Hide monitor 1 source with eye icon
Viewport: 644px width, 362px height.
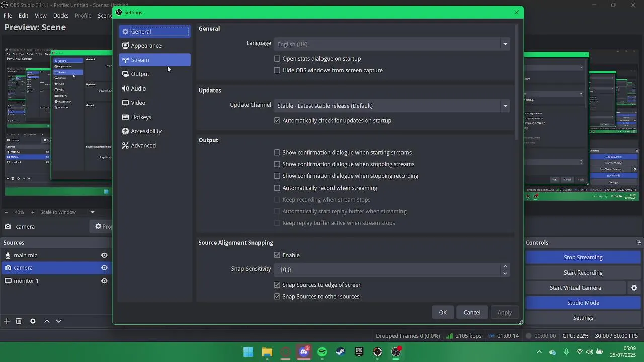point(104,281)
